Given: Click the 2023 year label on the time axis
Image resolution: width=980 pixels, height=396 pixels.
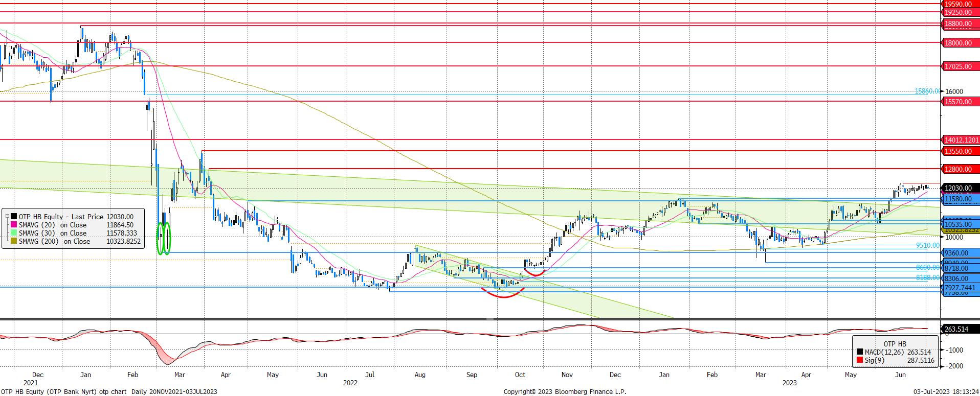Looking at the screenshot, I should (790, 382).
